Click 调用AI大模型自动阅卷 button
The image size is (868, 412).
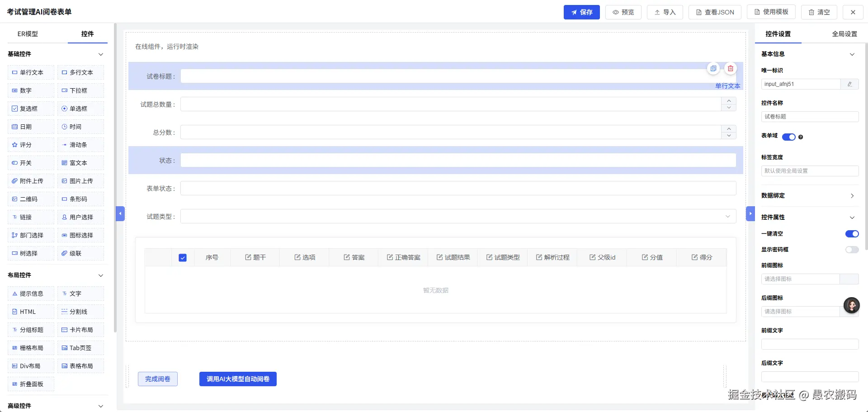(x=238, y=379)
